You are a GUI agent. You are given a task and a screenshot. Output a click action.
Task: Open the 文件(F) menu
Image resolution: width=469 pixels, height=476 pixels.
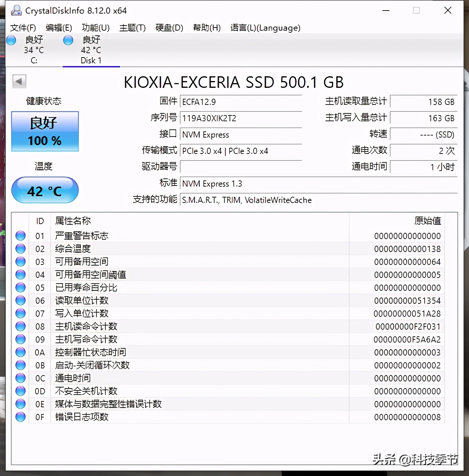[23, 28]
